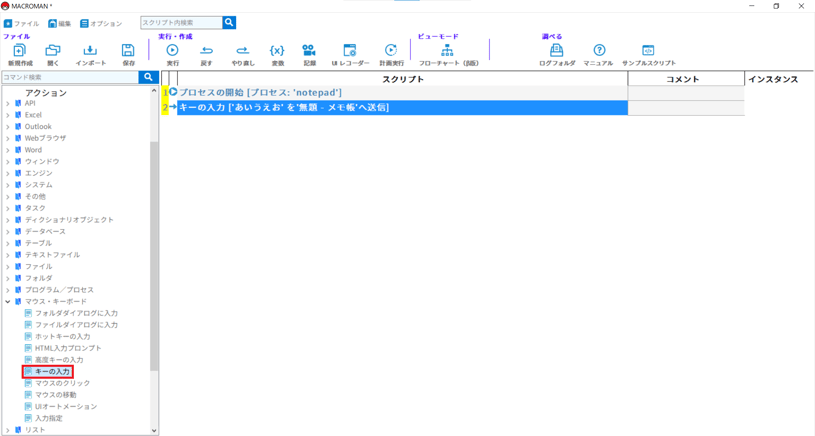Click the action tree scrollbar up arrow
This screenshot has height=436, width=815.
click(x=154, y=91)
